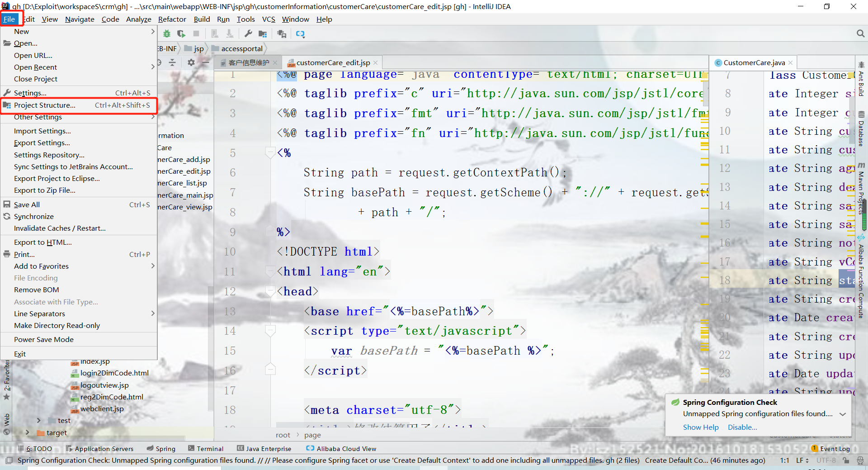
Task: Toggle tool window bars via status bar corner icon
Action: coord(9,461)
